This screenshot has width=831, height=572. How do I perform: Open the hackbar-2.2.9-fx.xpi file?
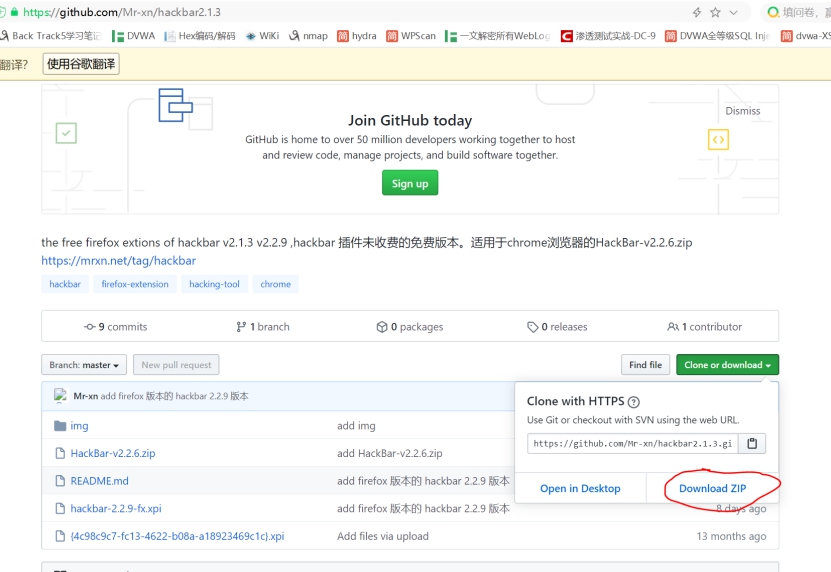pos(116,508)
